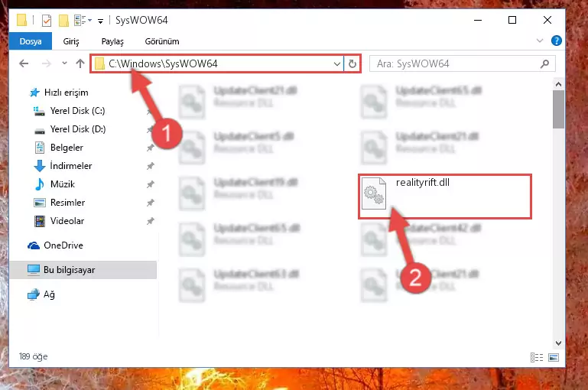This screenshot has height=390, width=588.
Task: Click the Forward navigation arrow
Action: (46, 63)
